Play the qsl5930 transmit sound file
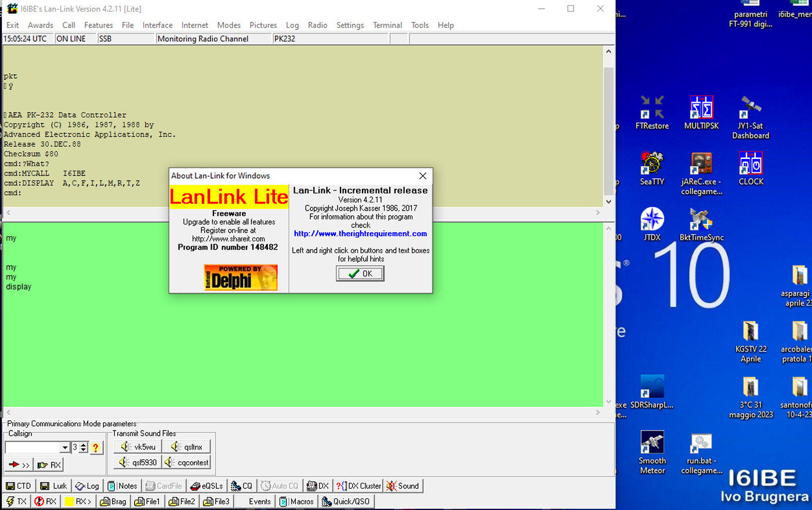The image size is (812, 510). pos(137,462)
